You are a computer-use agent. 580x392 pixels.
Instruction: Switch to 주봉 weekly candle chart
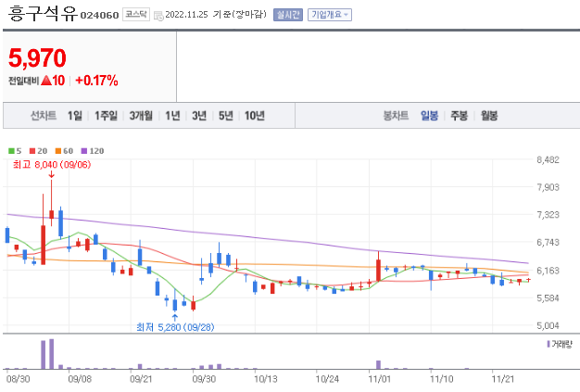[459, 116]
